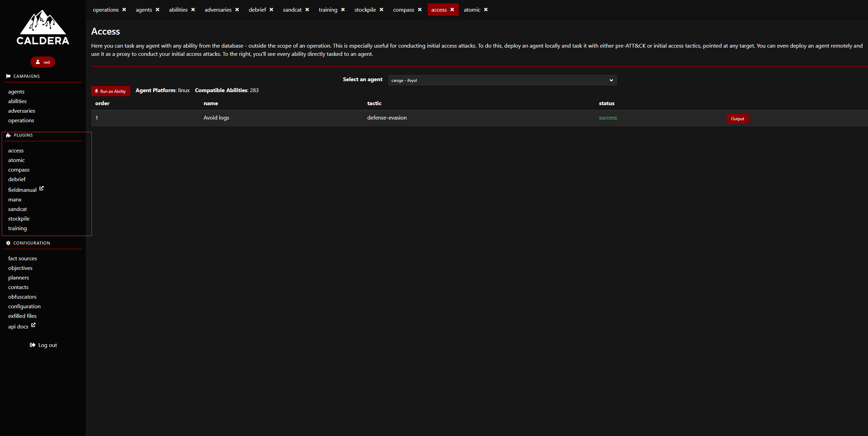Open agents under Campaigns sidebar
Screen dimensions: 868x436
click(16, 91)
